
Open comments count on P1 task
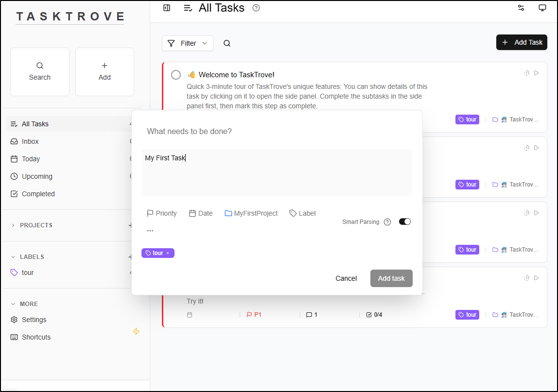(x=312, y=315)
